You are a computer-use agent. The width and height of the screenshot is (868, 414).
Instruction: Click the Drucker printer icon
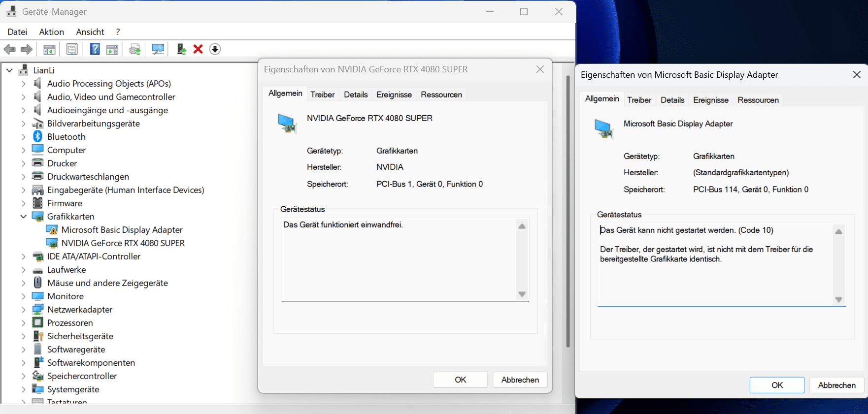(x=37, y=163)
